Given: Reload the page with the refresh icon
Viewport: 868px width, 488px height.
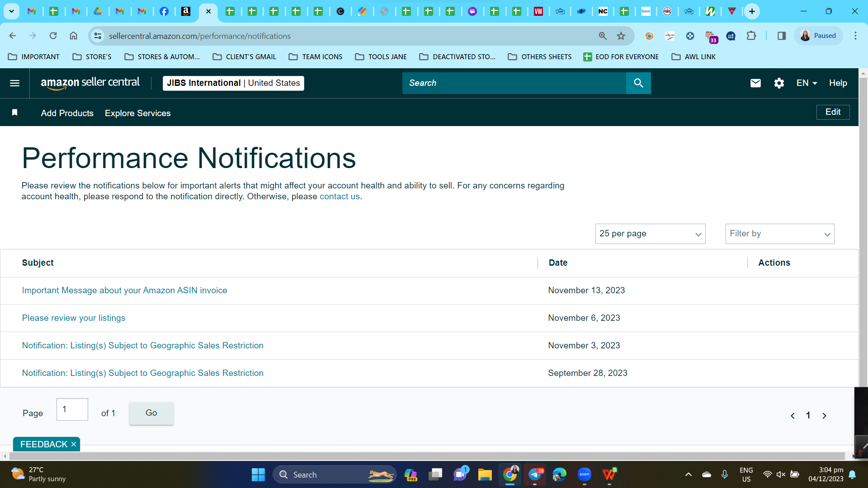Looking at the screenshot, I should click(53, 36).
